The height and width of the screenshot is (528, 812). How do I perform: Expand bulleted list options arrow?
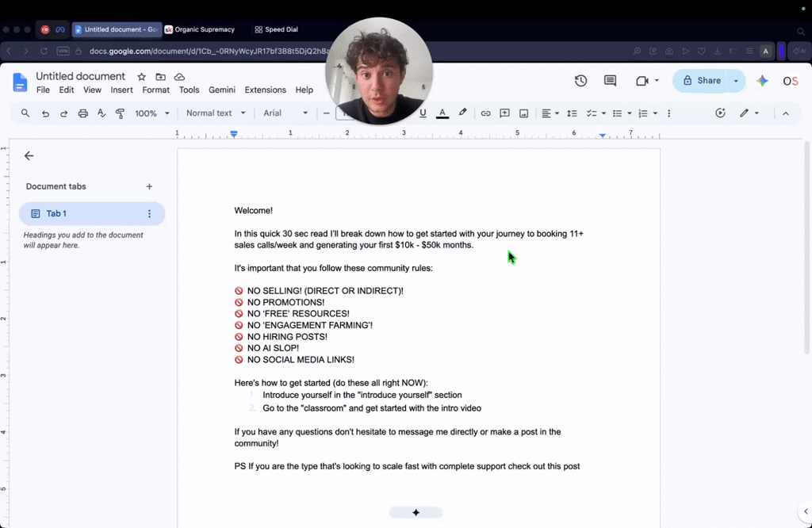[629, 113]
